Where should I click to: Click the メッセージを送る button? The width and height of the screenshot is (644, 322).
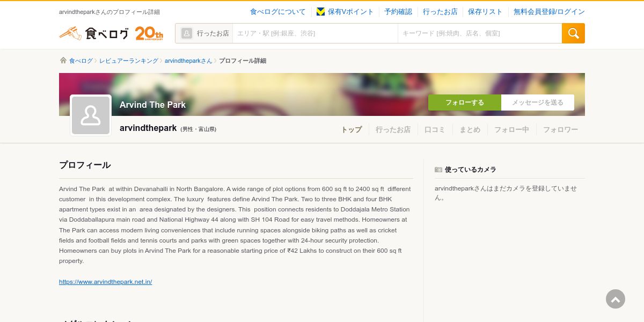click(538, 103)
